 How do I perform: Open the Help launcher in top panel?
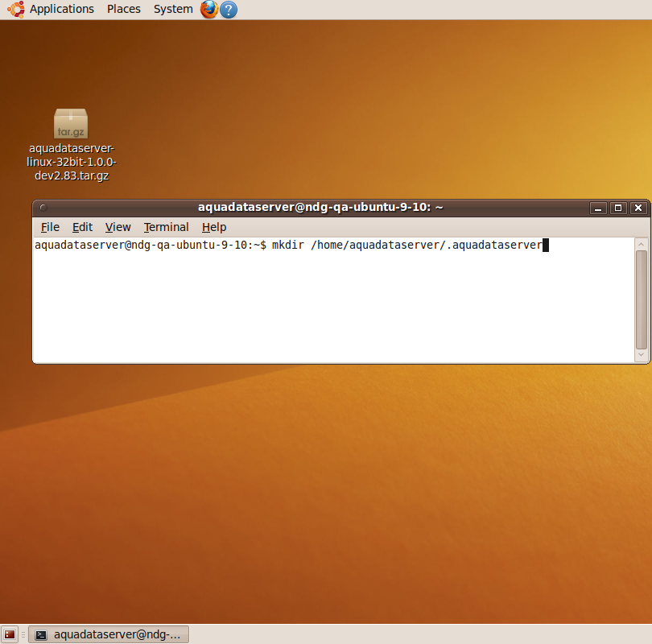point(229,9)
